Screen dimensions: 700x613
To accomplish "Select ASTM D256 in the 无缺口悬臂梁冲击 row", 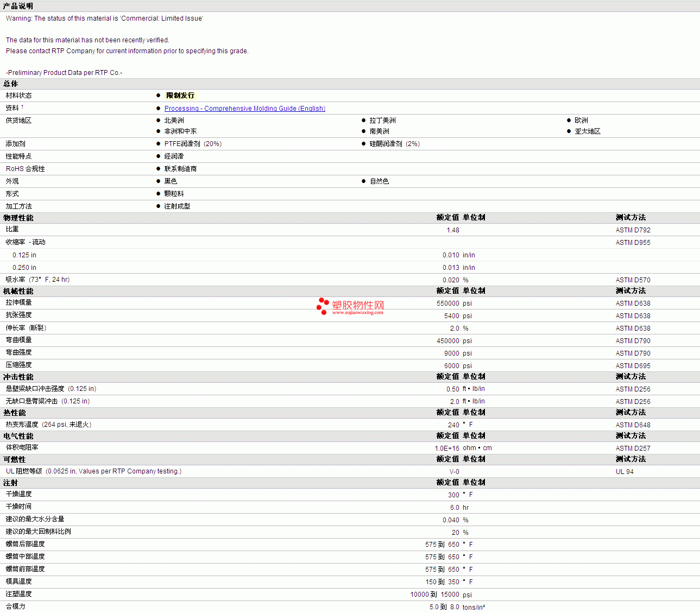I will [x=633, y=402].
